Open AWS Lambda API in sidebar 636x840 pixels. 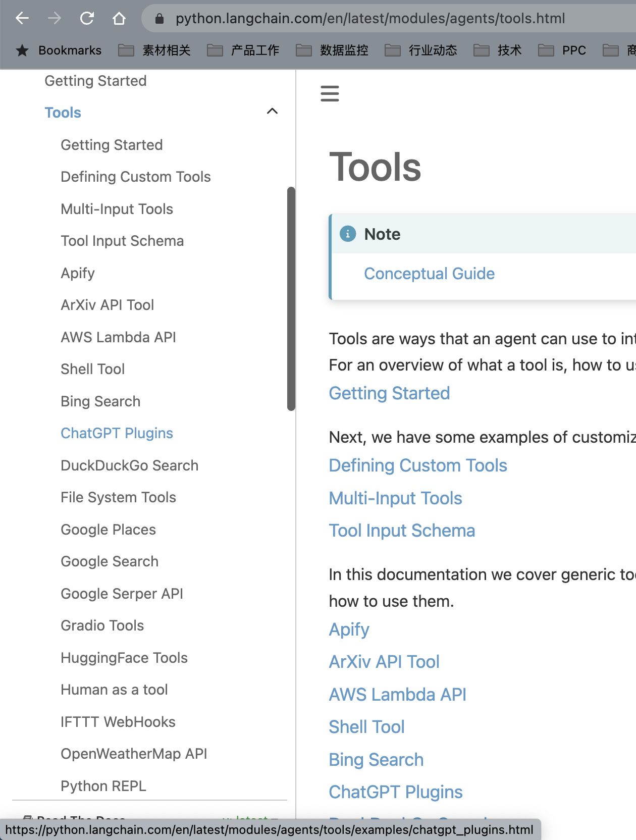119,337
